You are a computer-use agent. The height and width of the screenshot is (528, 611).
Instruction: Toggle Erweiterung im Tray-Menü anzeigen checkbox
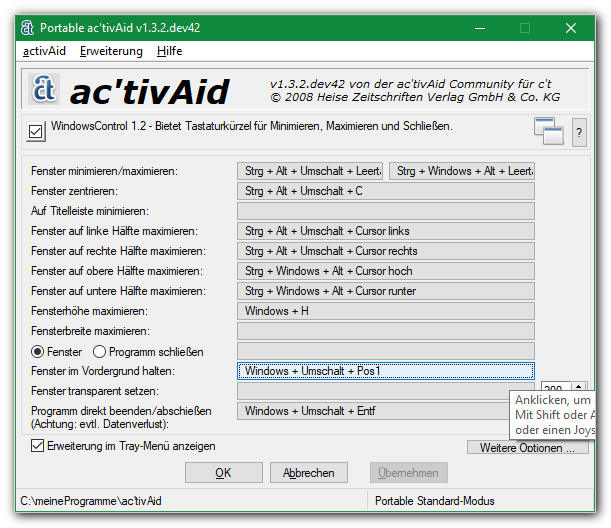[x=37, y=445]
